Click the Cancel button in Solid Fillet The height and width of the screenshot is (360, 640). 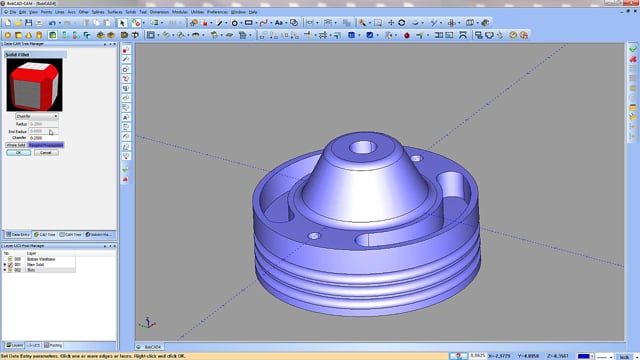tap(46, 153)
